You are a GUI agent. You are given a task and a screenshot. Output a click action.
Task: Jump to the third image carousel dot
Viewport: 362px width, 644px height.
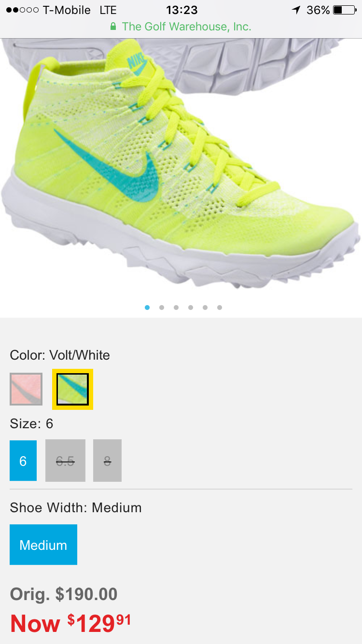click(176, 308)
